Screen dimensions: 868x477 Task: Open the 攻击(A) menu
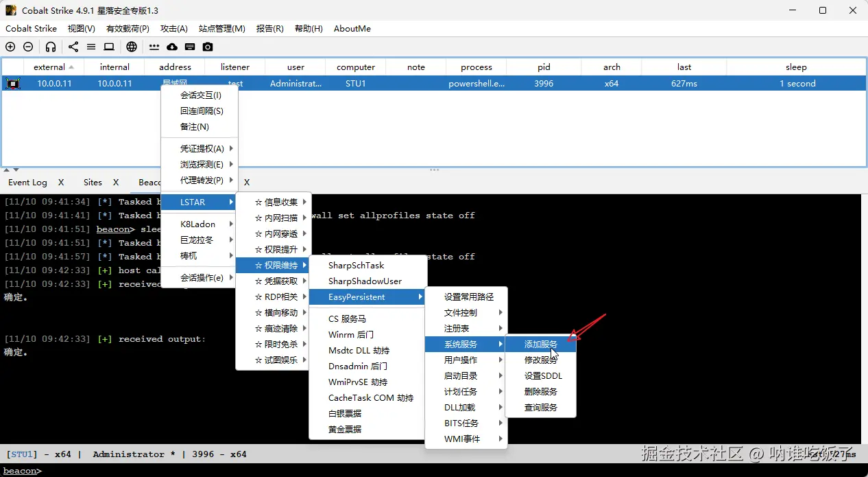[174, 29]
